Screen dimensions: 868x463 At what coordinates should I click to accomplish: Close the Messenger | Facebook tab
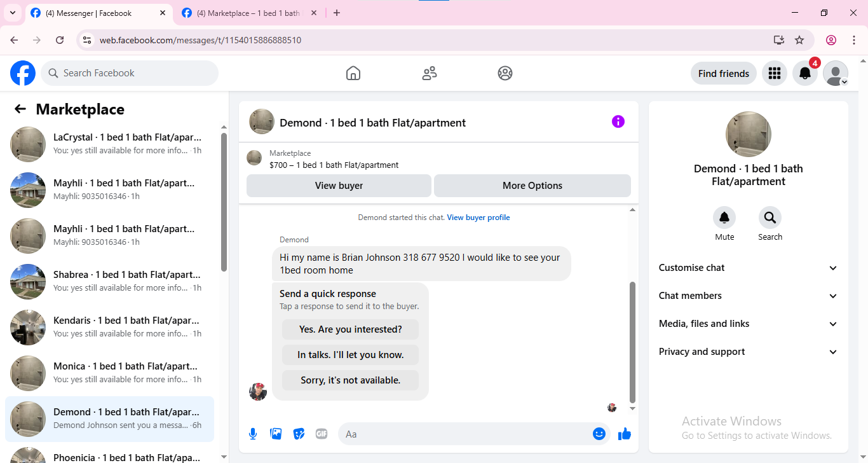pyautogui.click(x=163, y=13)
